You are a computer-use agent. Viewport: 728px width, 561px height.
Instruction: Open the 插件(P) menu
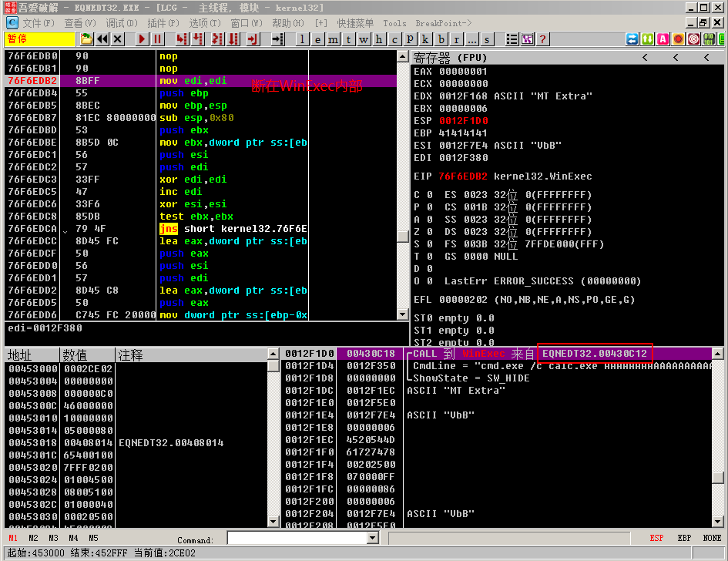pyautogui.click(x=163, y=23)
